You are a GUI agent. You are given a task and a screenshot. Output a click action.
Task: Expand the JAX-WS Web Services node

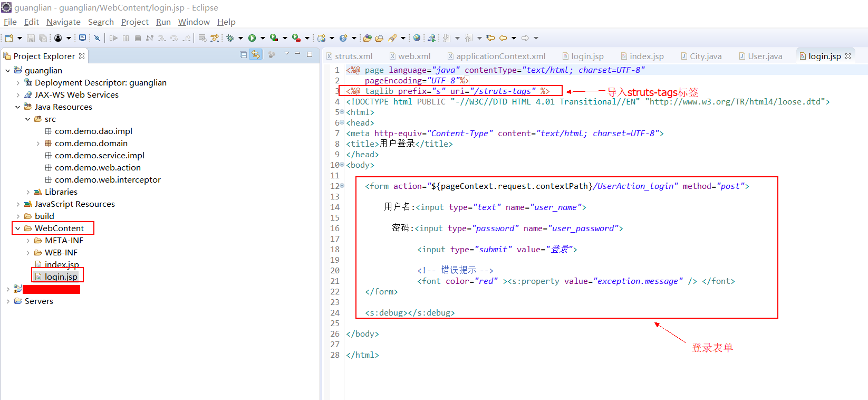click(x=18, y=95)
